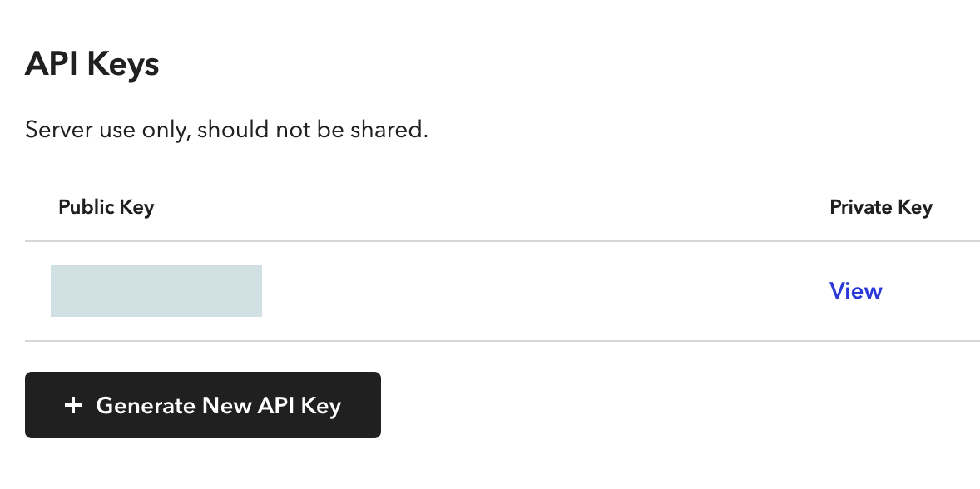Click the "Generate New API Key" label text
This screenshot has height=489, width=980.
tap(218, 405)
